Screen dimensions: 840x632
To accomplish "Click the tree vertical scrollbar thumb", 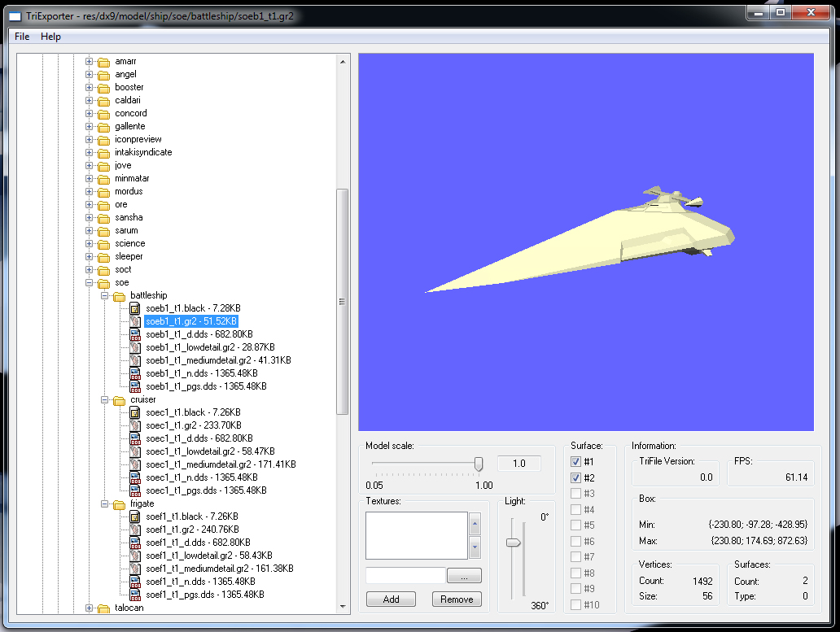I will pos(343,302).
